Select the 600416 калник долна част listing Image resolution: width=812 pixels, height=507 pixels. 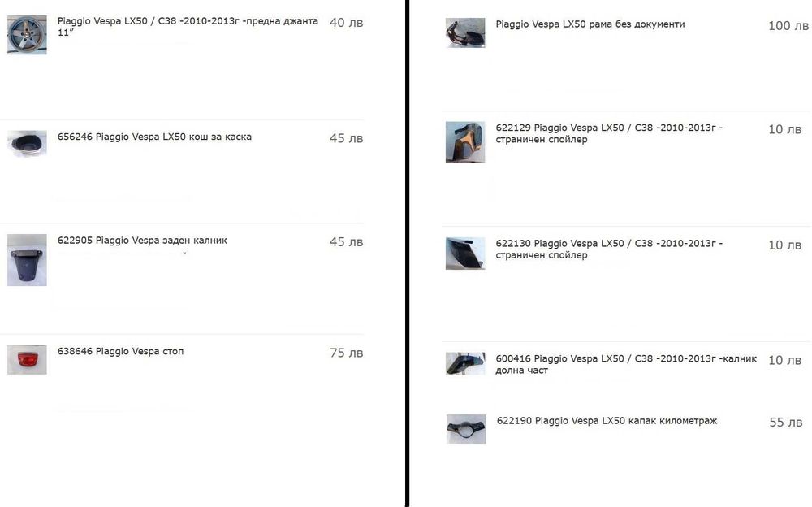(626, 364)
